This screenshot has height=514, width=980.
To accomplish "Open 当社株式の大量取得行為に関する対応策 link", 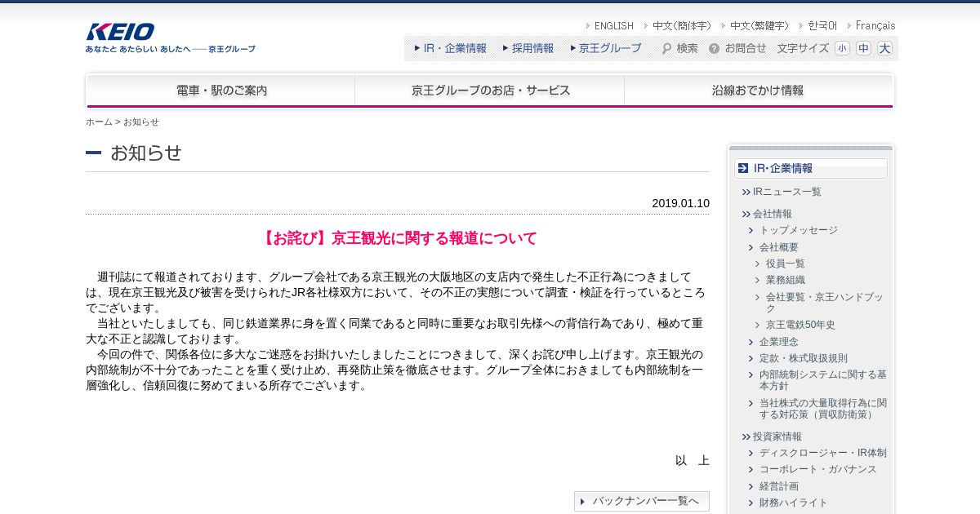I will click(x=823, y=409).
